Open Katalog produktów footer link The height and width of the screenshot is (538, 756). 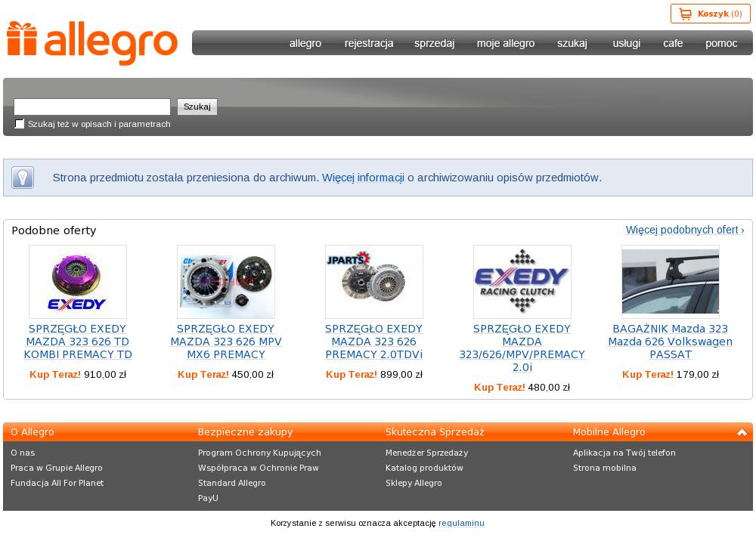pyautogui.click(x=424, y=468)
